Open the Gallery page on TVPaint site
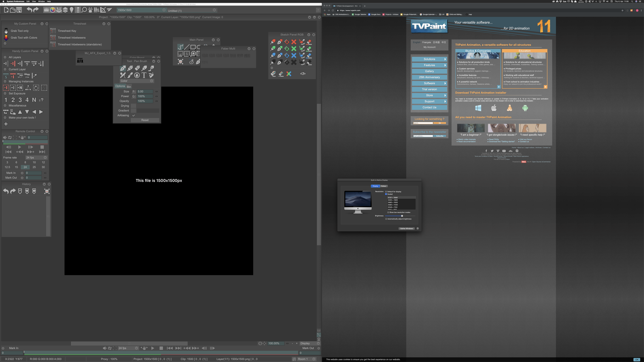Screen dimensions: 644x362 (x=429, y=71)
